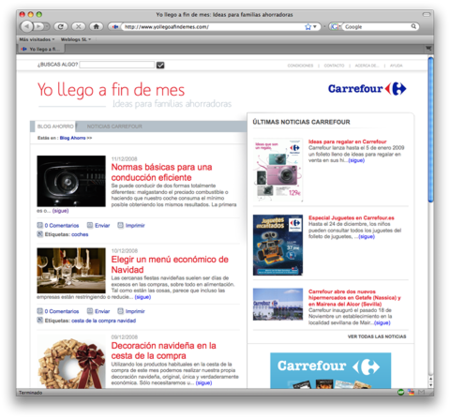Click the coches tag link
The height and width of the screenshot is (418, 450).
[80, 234]
